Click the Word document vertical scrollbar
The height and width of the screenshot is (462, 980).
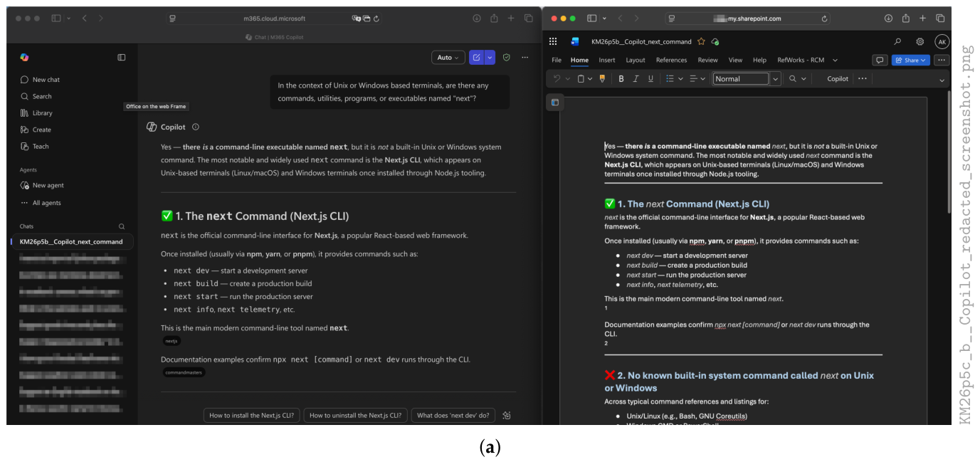(949, 151)
